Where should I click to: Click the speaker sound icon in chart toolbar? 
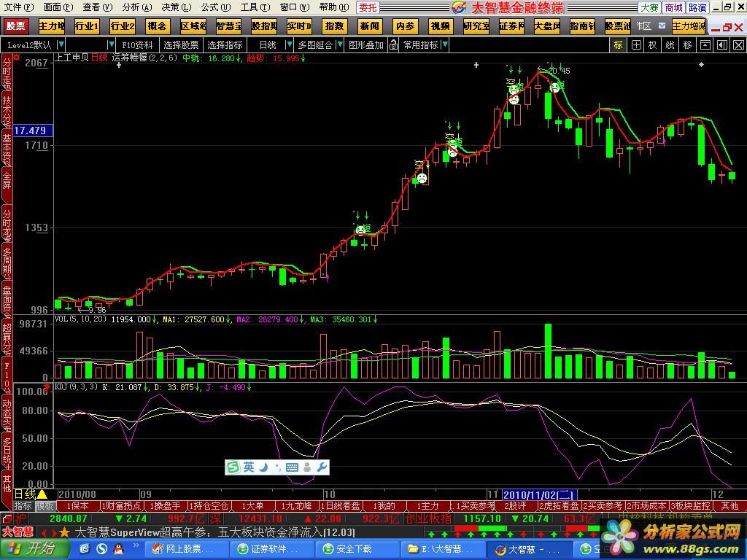(x=721, y=44)
